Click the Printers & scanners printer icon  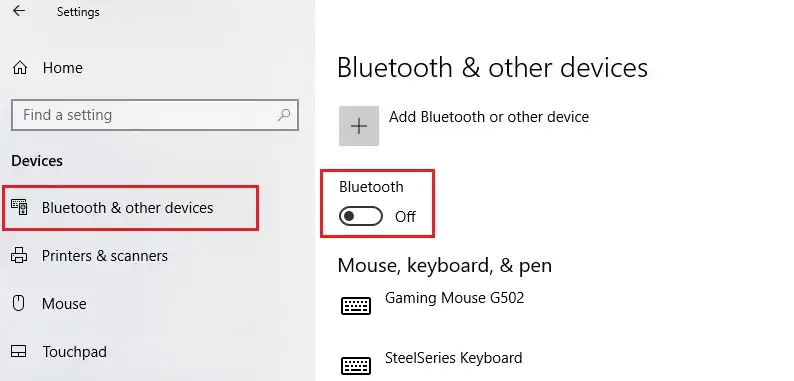19,255
